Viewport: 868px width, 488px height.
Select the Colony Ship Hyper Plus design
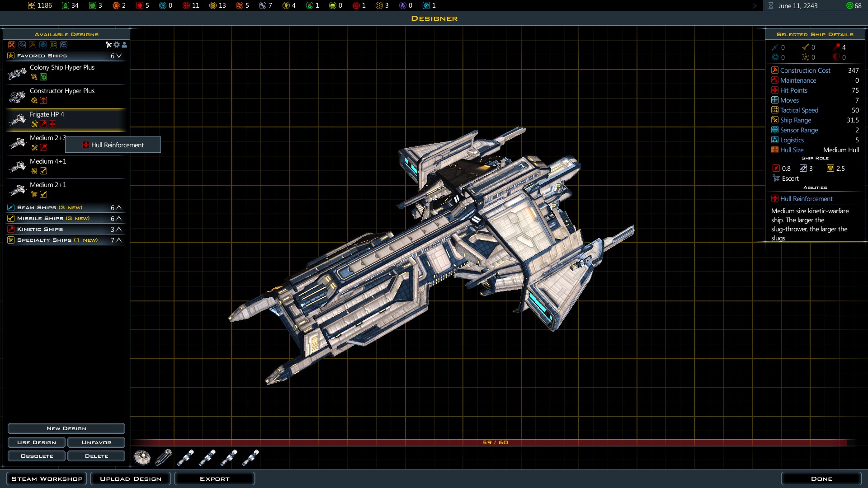62,68
